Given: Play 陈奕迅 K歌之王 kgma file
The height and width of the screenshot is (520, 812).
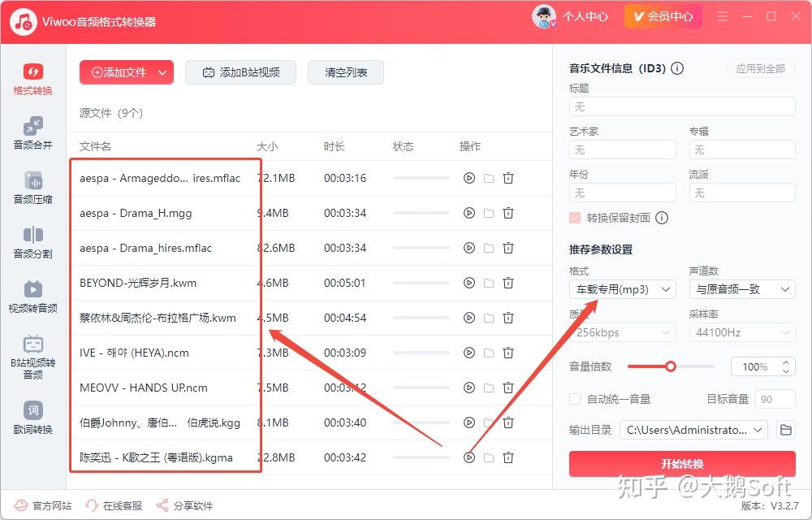Looking at the screenshot, I should (469, 458).
